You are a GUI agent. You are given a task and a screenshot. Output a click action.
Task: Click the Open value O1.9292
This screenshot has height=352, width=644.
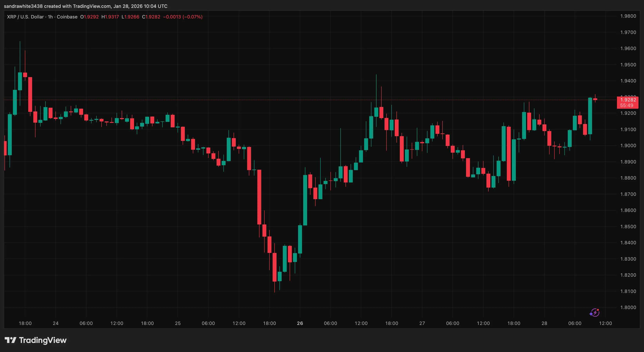pos(89,17)
